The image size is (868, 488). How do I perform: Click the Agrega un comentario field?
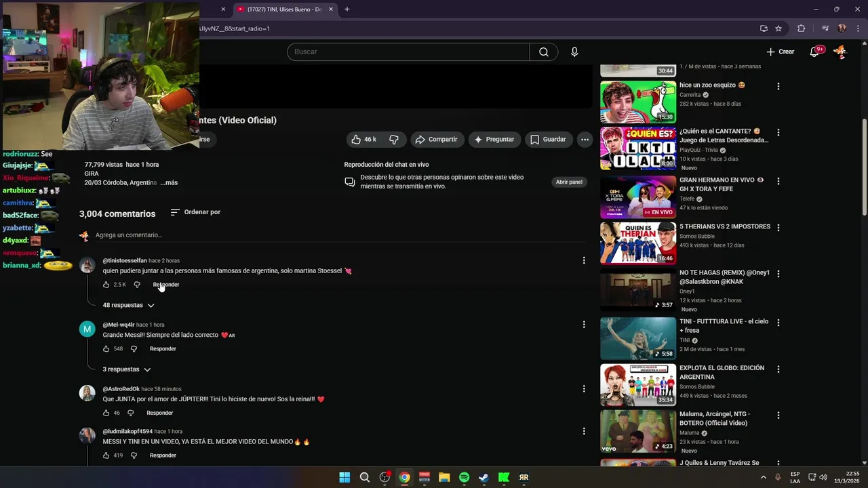point(339,235)
